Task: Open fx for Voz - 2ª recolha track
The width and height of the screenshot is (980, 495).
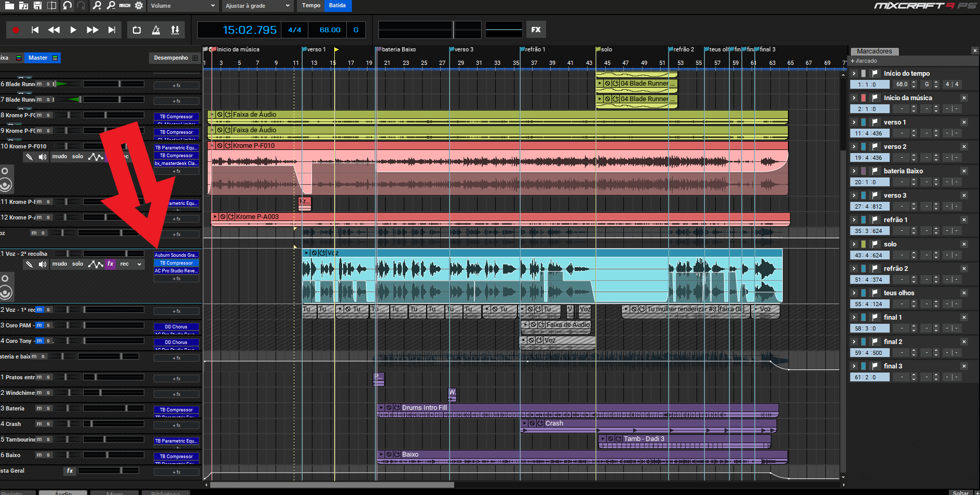Action: click(111, 264)
